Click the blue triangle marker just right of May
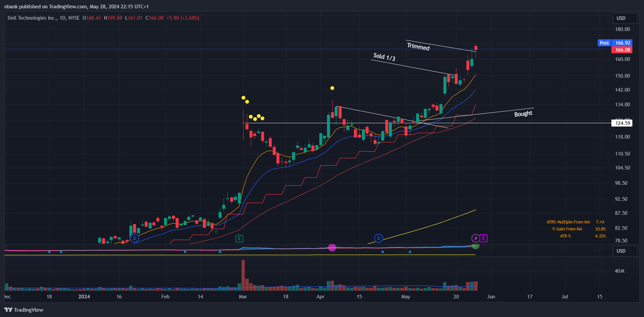 (410, 251)
